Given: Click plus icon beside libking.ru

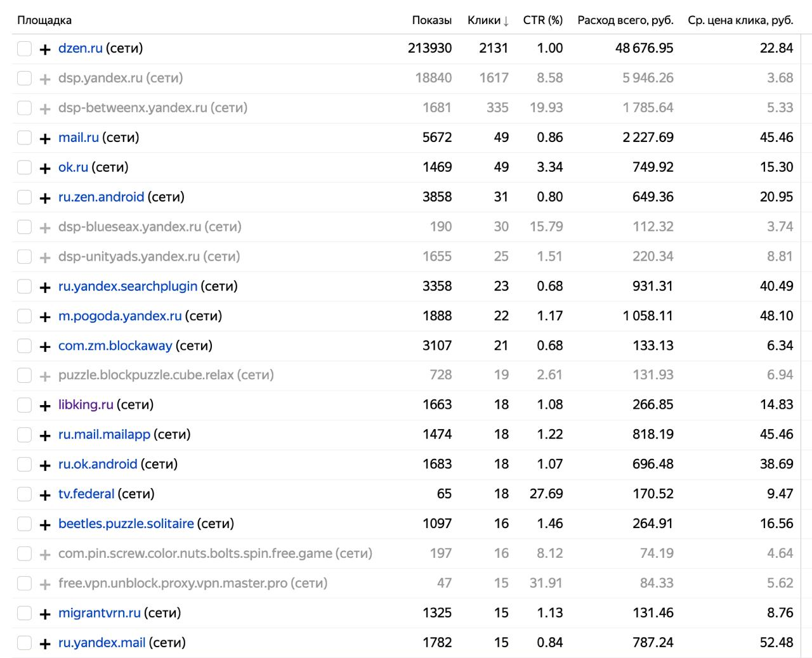Looking at the screenshot, I should 44,406.
